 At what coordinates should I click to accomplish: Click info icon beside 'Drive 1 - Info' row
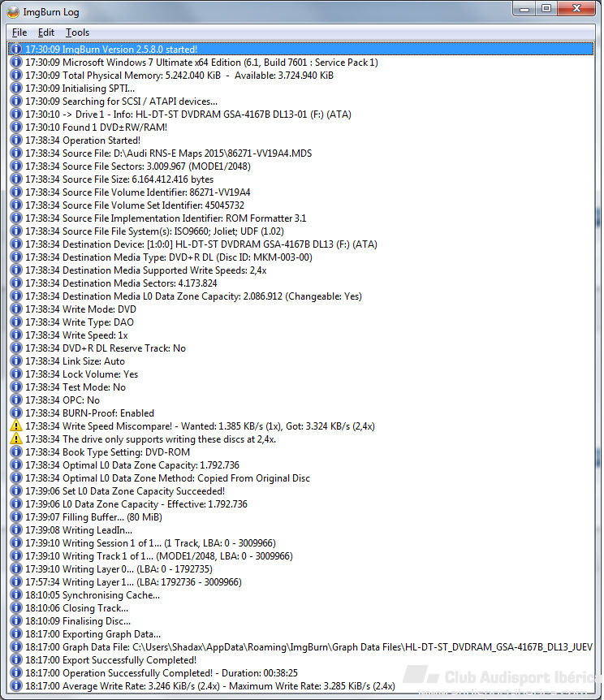(16, 115)
